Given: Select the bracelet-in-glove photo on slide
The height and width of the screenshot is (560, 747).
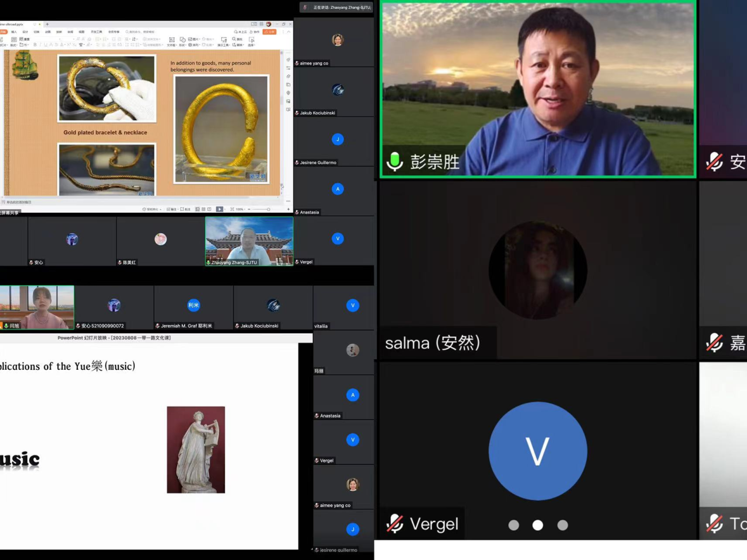Looking at the screenshot, I should [107, 88].
